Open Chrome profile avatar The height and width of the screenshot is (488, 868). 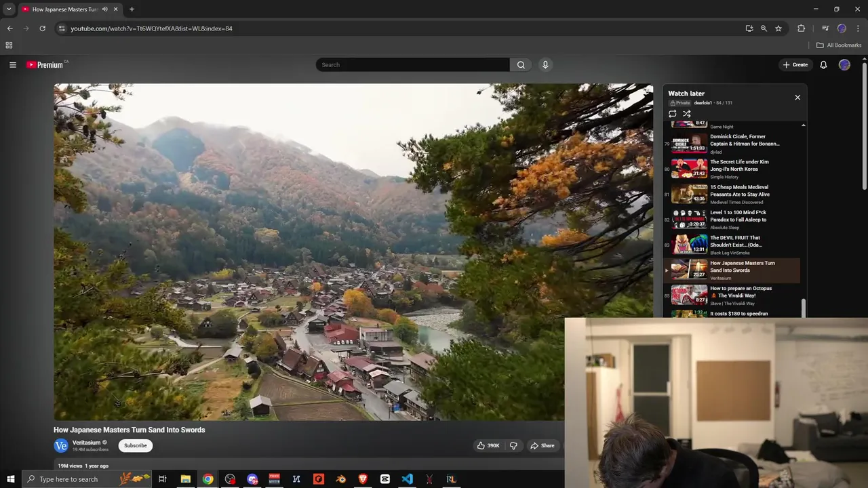842,28
